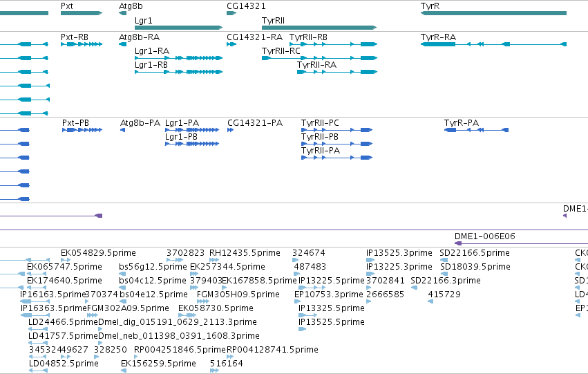
Task: Select EST IP13525.5prime
Action: pyautogui.click(x=302, y=329)
